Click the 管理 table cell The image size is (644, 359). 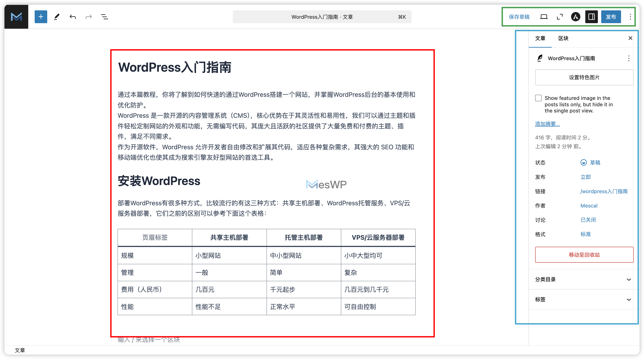155,273
